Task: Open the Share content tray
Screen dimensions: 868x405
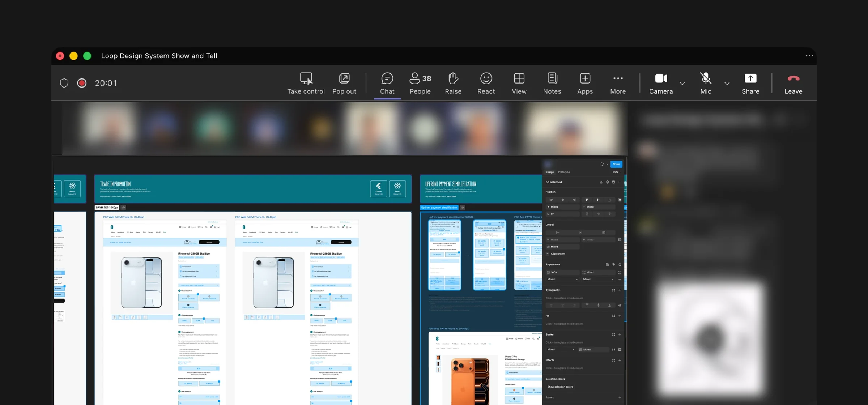Action: tap(750, 84)
